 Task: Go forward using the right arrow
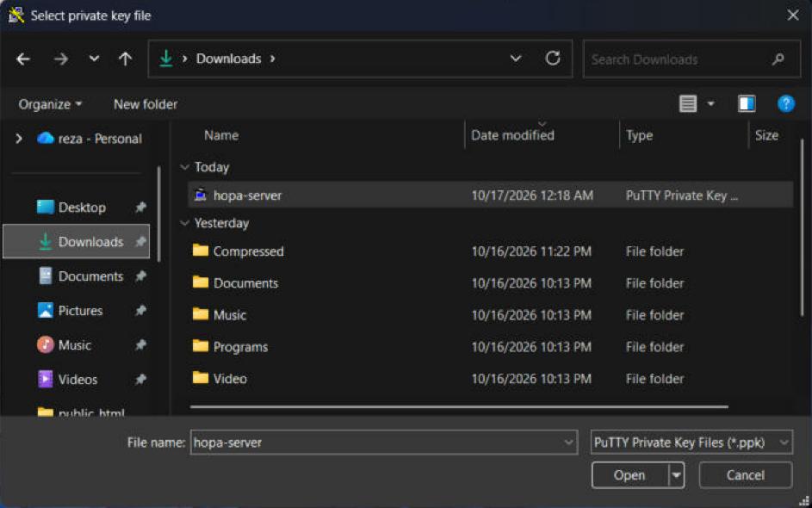(60, 59)
